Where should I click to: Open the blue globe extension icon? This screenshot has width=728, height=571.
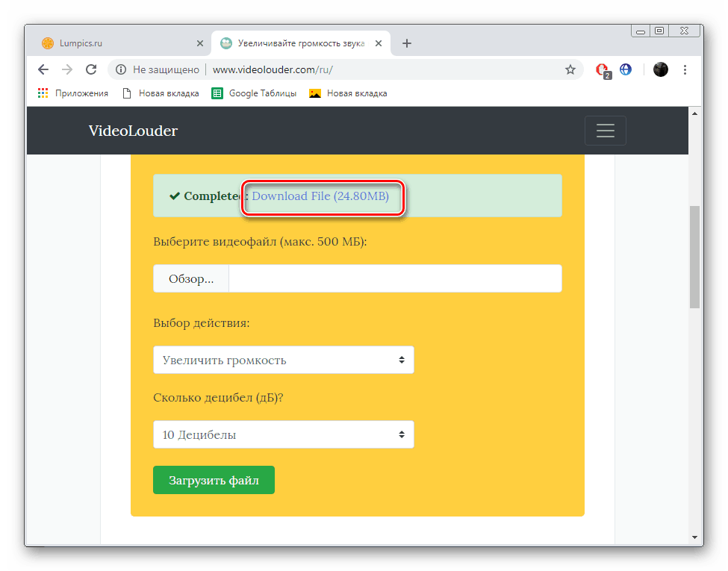point(626,69)
